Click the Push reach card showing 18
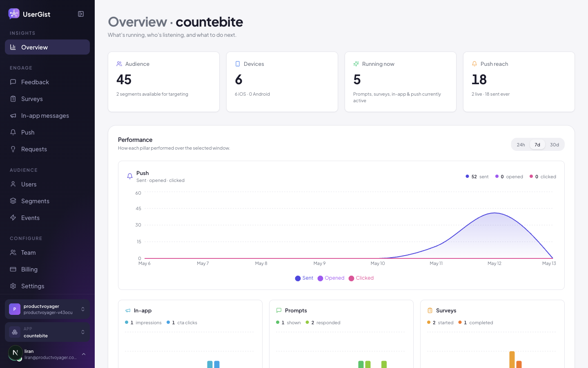Image resolution: width=588 pixels, height=368 pixels. pos(519,82)
